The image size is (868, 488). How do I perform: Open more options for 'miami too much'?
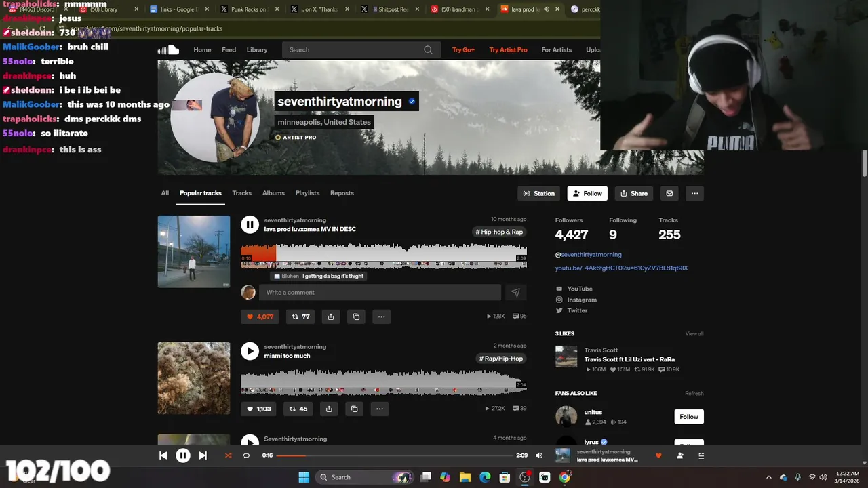pos(379,409)
